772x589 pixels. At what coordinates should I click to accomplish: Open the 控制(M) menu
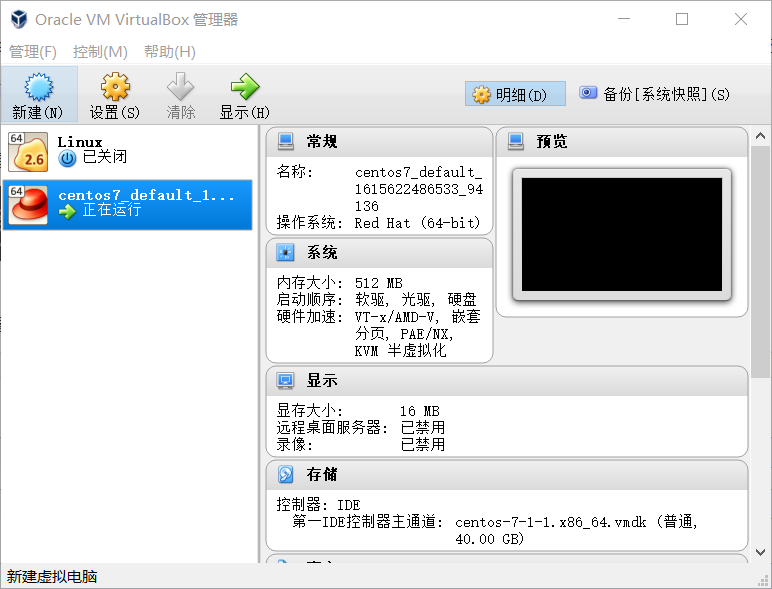pos(100,52)
